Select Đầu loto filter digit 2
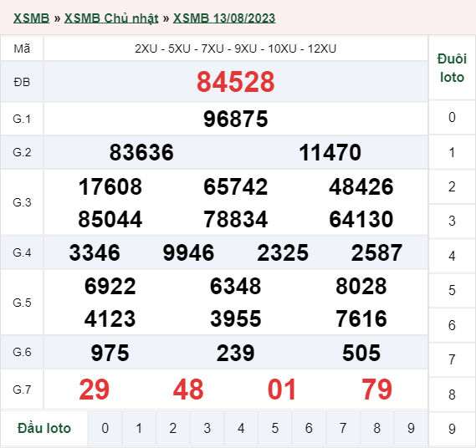The image size is (476, 448). [x=173, y=428]
